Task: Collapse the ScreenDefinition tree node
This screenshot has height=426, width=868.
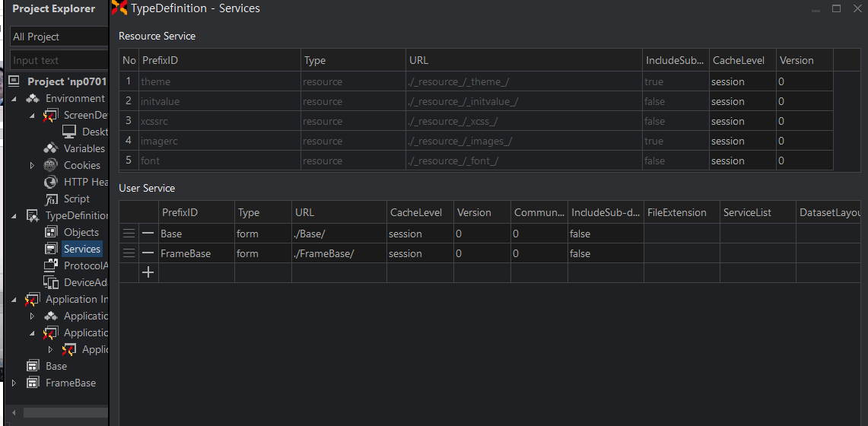Action: point(32,116)
